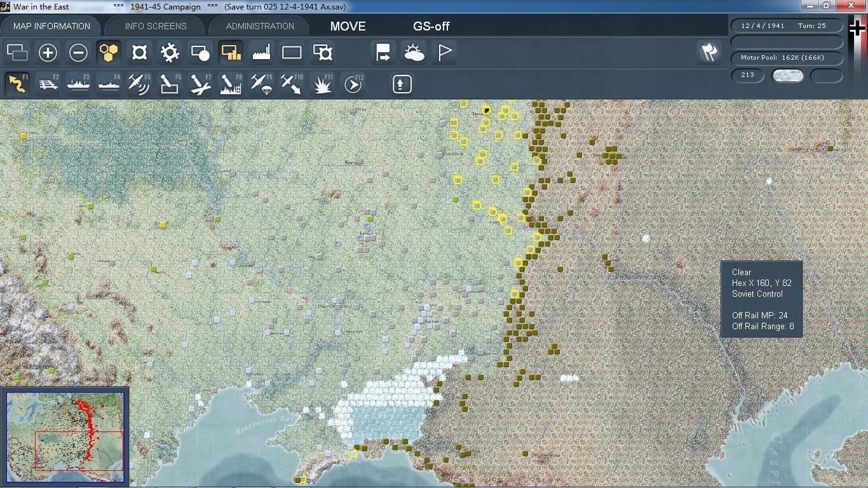Click the F12 circled arrow icon
This screenshot has height=488, width=868.
[353, 84]
